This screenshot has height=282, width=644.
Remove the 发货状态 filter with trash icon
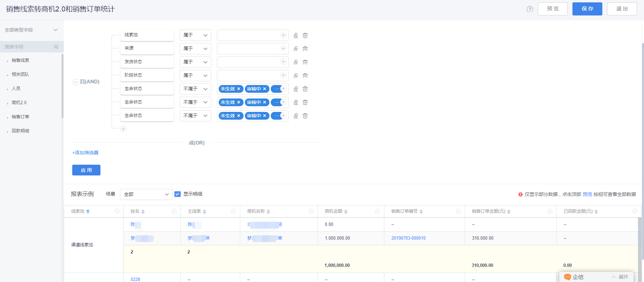305,62
